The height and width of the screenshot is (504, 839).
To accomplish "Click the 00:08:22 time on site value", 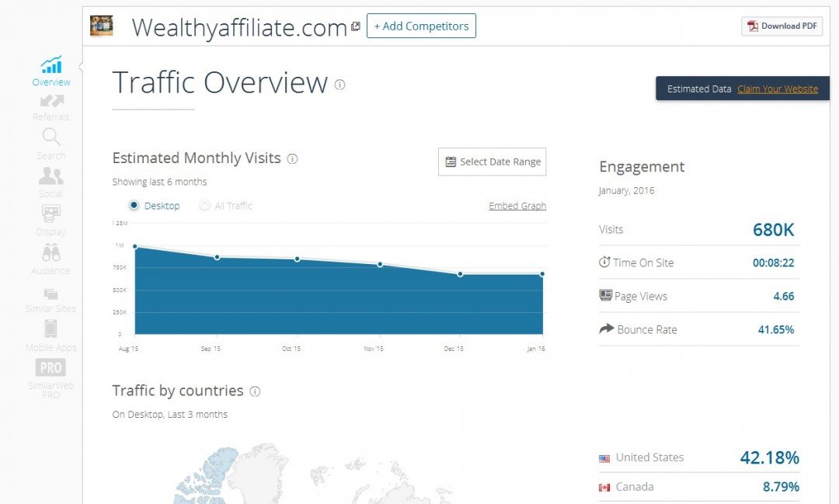I will 773,262.
